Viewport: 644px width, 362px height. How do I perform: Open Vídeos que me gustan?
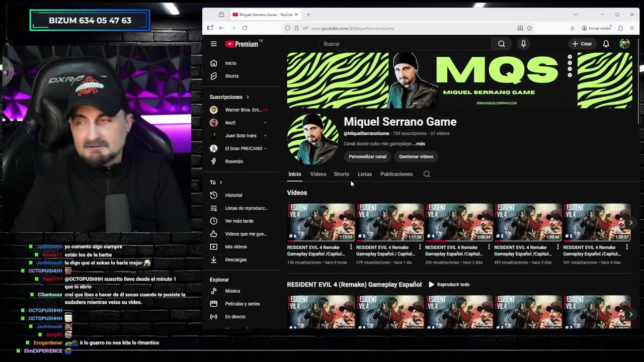[x=245, y=234]
